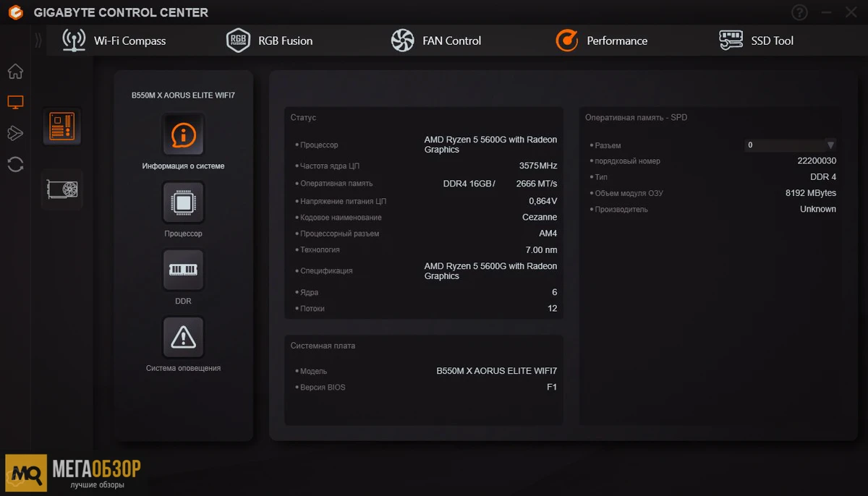The width and height of the screenshot is (868, 496).
Task: Open the arrow-shaped sidebar icon
Action: pyautogui.click(x=15, y=133)
